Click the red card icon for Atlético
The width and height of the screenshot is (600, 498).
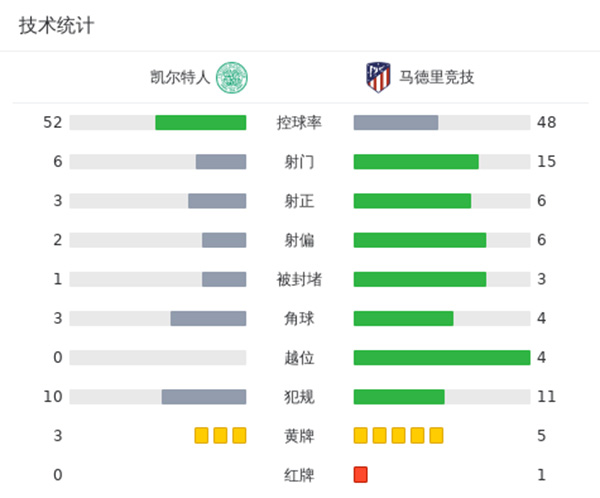(x=361, y=474)
